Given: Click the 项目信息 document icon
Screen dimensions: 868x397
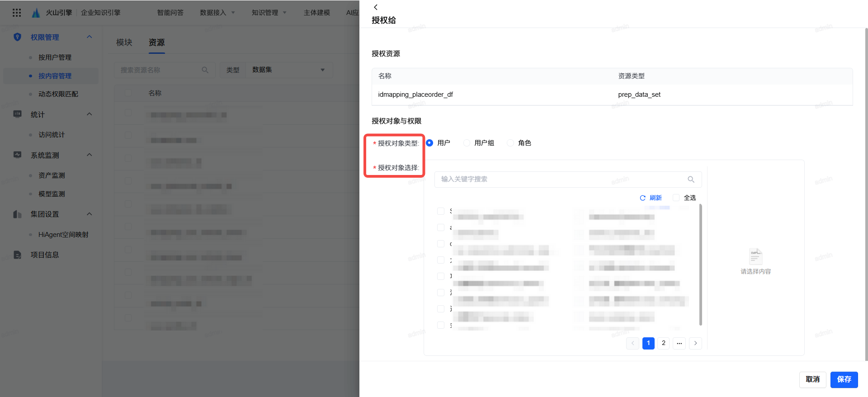Looking at the screenshot, I should 18,255.
